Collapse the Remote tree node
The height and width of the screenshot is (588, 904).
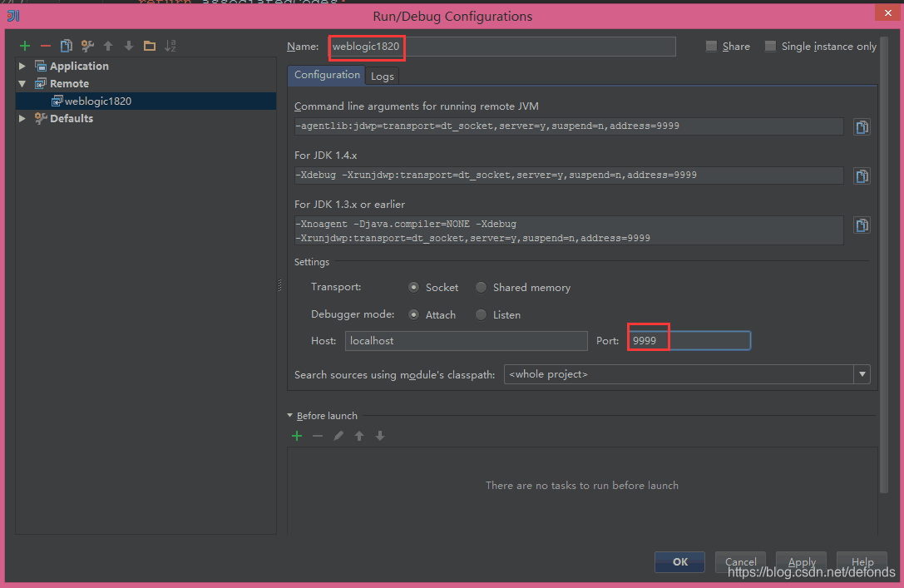22,84
